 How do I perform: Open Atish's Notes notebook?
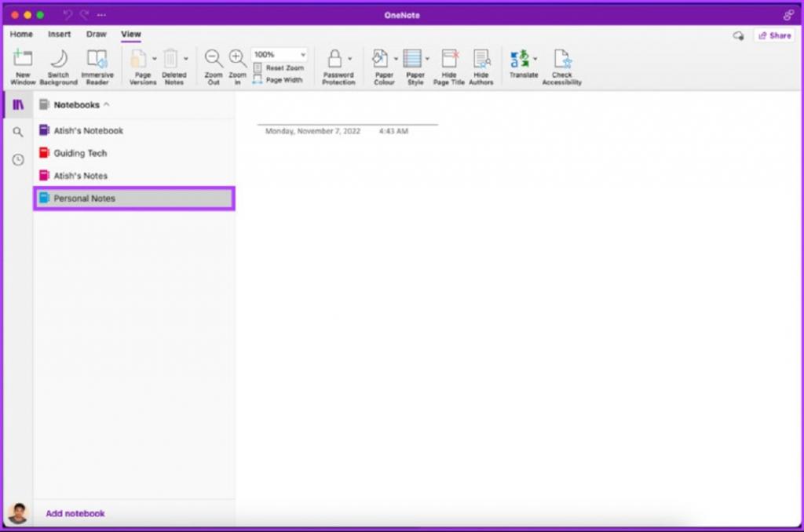134,176
